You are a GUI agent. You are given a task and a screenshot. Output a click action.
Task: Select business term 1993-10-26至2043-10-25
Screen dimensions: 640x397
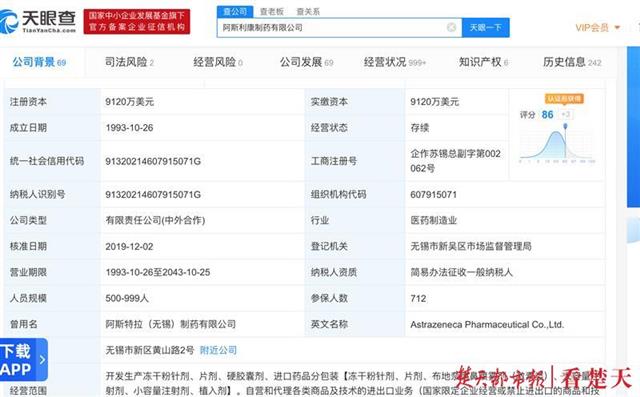tap(158, 272)
